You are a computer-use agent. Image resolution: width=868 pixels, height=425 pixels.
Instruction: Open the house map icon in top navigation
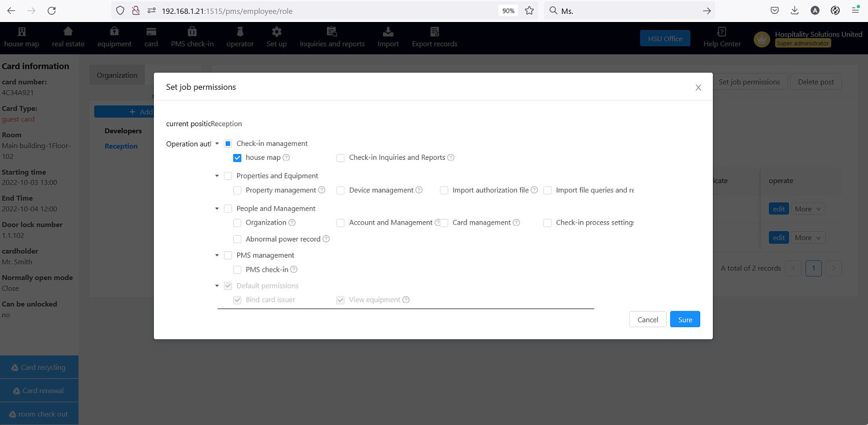pos(22,32)
